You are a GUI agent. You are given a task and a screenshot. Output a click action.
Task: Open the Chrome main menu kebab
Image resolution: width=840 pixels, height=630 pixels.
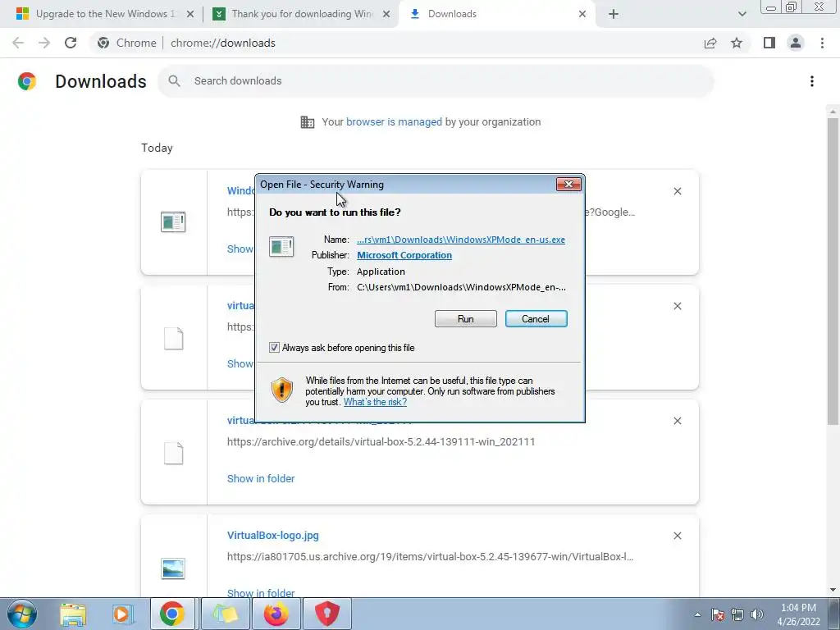(822, 43)
